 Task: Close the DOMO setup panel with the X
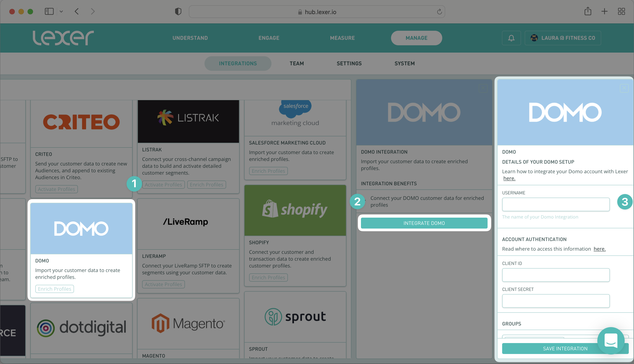click(624, 88)
